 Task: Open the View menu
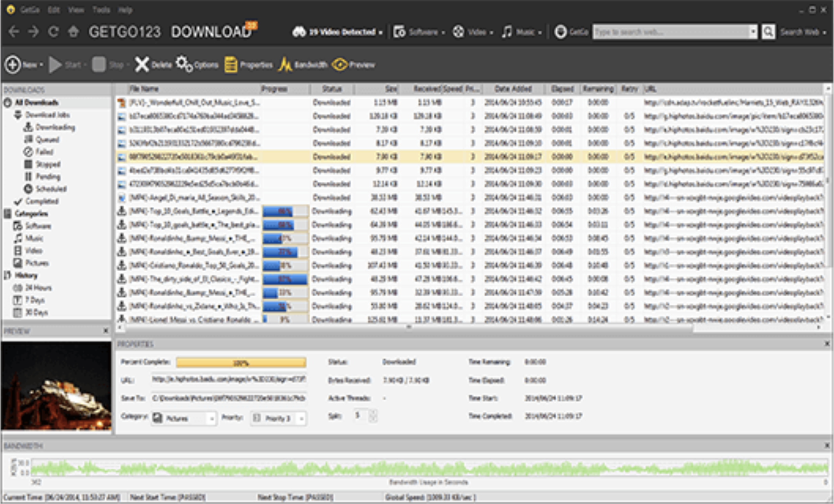(76, 10)
